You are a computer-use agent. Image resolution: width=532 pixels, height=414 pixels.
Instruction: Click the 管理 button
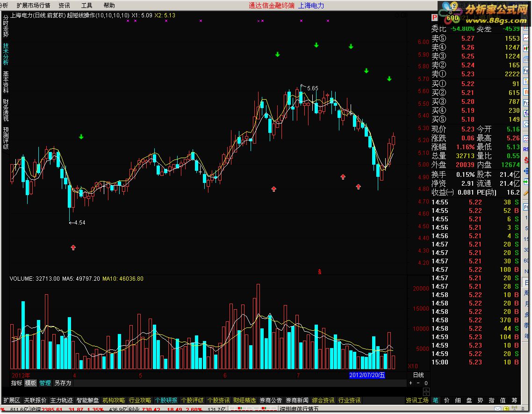[45, 383]
